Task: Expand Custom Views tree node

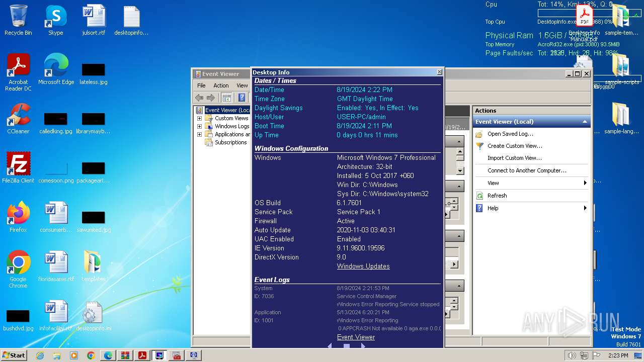Action: [199, 119]
